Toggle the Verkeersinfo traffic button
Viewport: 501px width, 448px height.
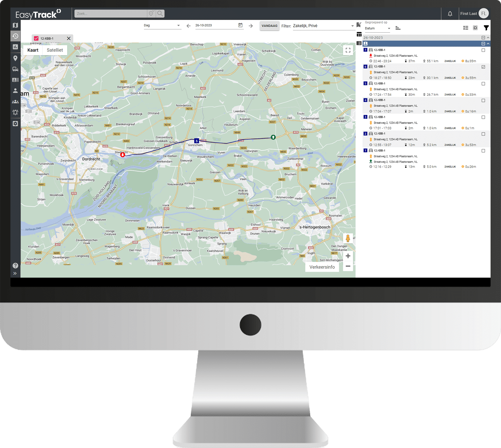[322, 267]
